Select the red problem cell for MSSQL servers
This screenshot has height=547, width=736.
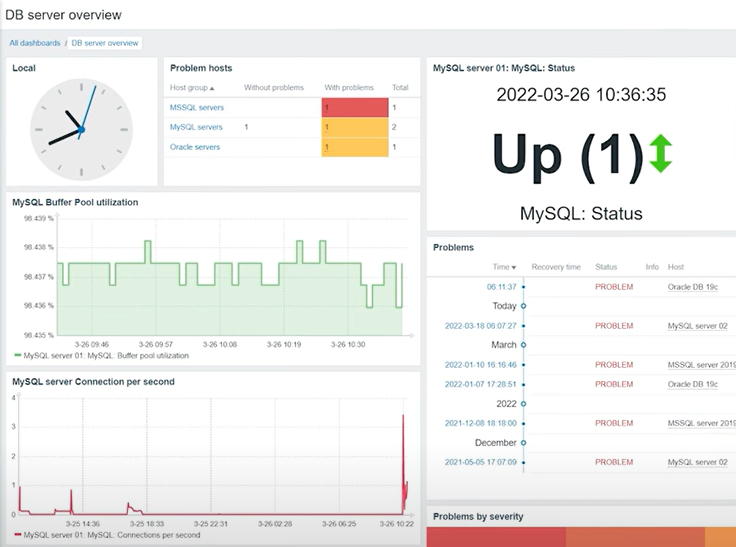(354, 107)
